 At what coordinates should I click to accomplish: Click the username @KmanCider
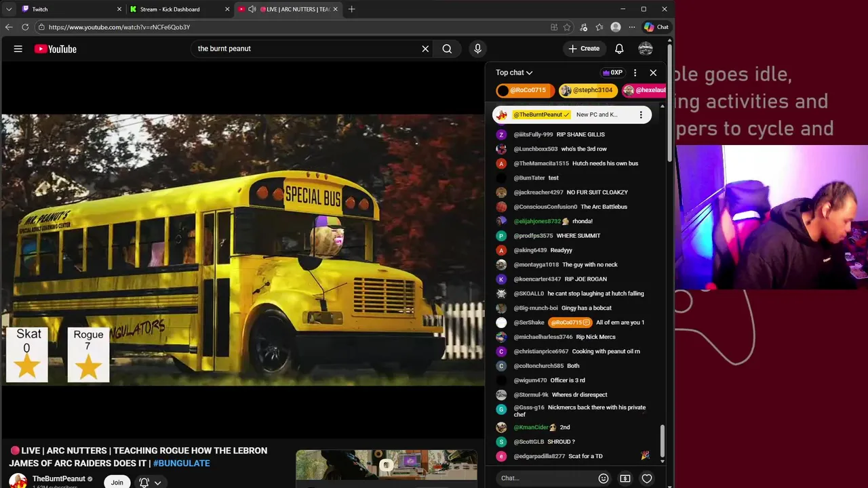coord(531,428)
